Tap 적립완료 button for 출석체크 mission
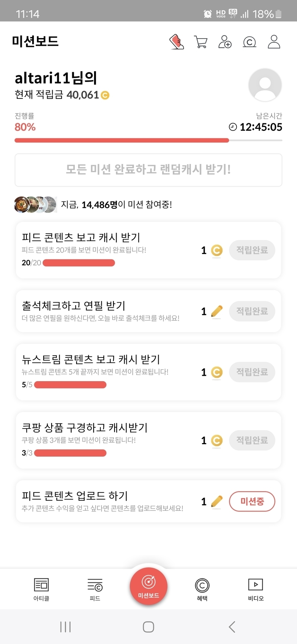The image size is (297, 644). click(252, 311)
